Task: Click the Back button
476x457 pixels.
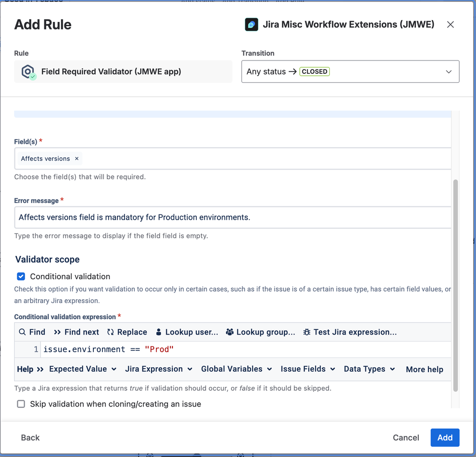Action: (x=30, y=437)
